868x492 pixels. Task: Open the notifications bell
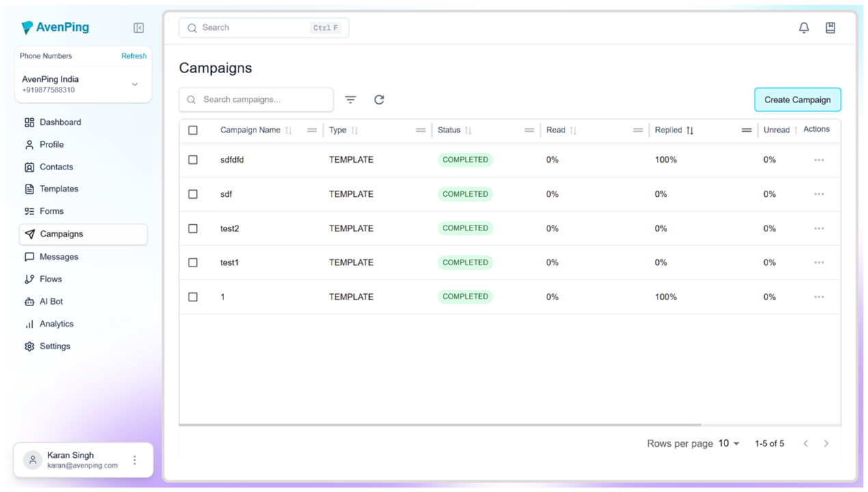click(804, 28)
